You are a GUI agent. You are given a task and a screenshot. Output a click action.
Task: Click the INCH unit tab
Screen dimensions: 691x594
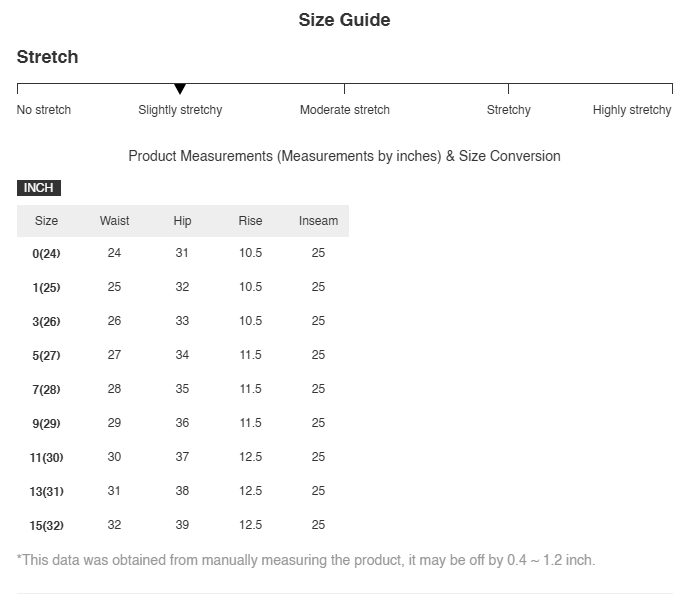click(x=39, y=188)
